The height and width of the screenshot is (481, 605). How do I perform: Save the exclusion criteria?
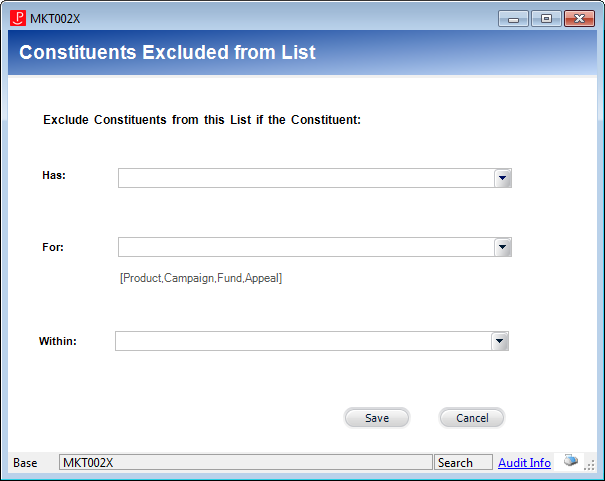pos(377,418)
